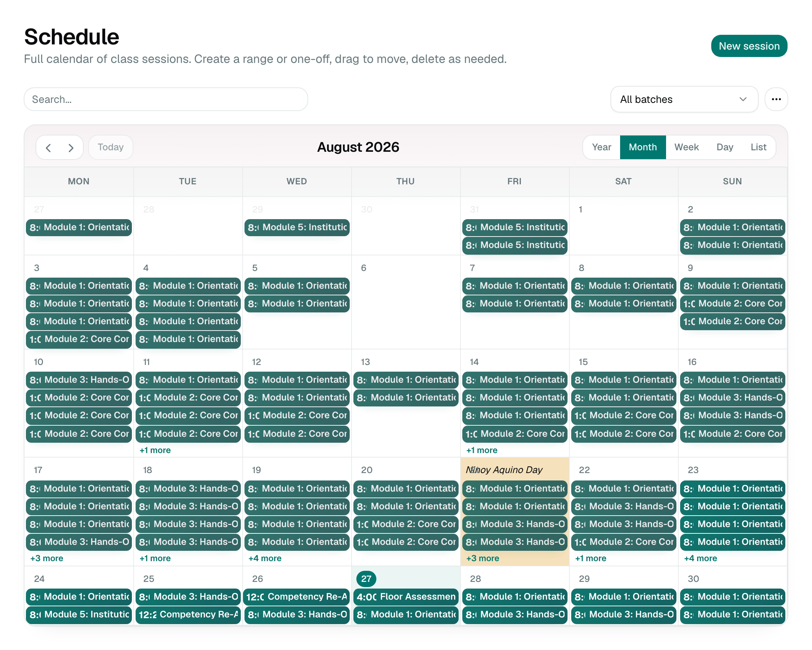Click the Today button
The height and width of the screenshot is (650, 812).
pyautogui.click(x=111, y=147)
